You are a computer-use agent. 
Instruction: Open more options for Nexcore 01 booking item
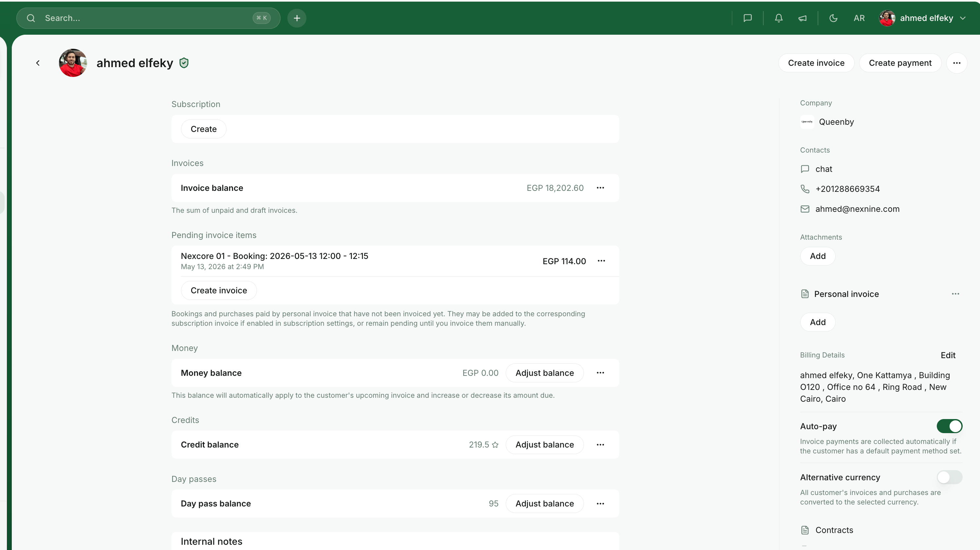point(601,261)
